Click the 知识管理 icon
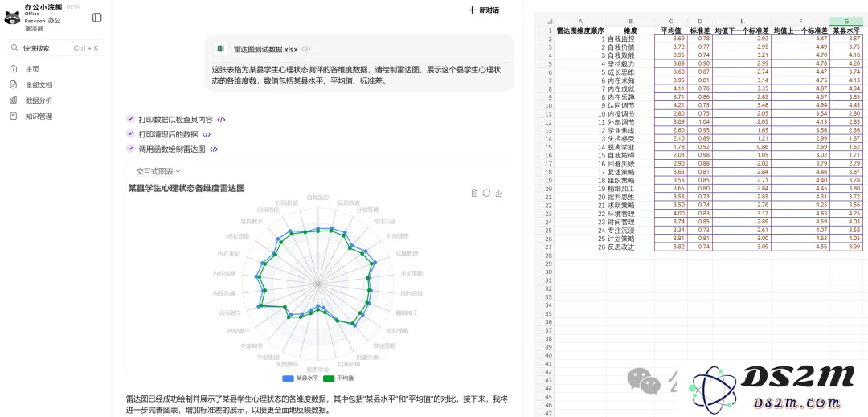The image size is (868, 417). click(x=14, y=117)
